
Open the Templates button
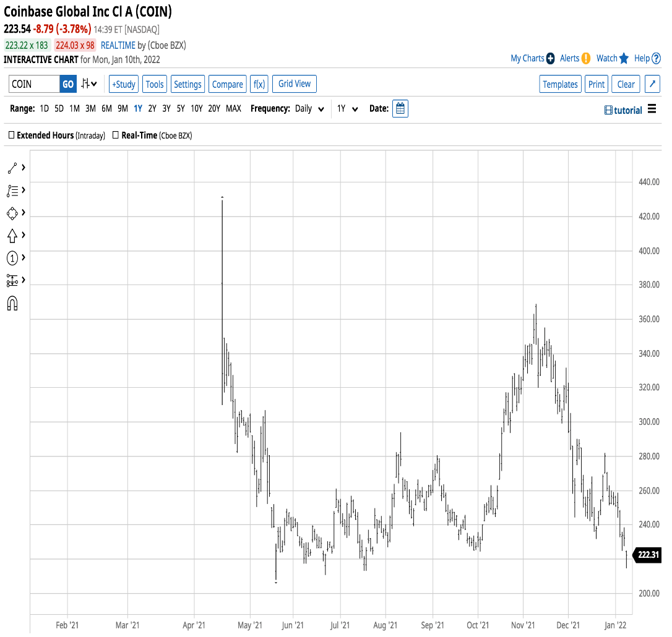point(560,84)
